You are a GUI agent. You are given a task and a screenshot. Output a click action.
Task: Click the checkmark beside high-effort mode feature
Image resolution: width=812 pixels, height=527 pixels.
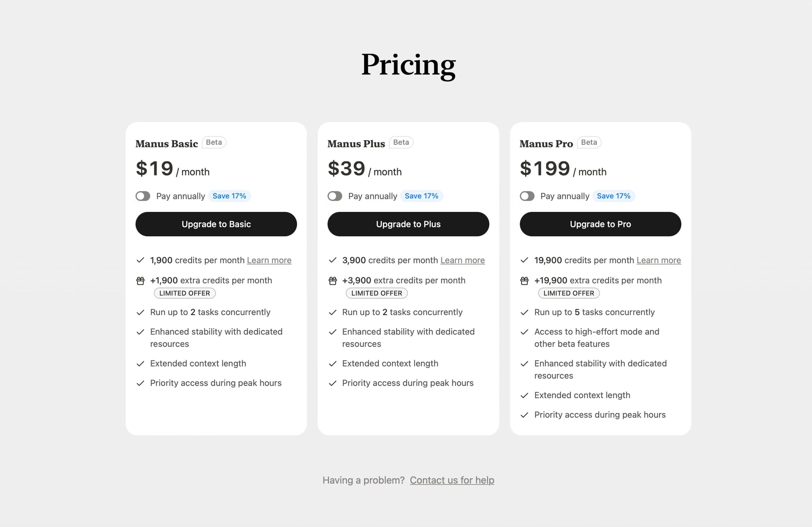pos(524,332)
